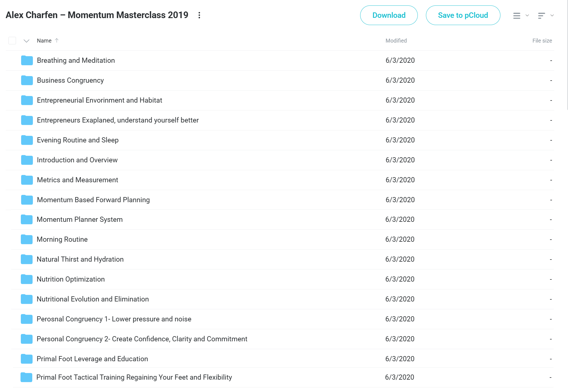The width and height of the screenshot is (568, 392).
Task: Open 'Entrepreneurs Exaplaned, understand yourself better' name
Action: click(118, 120)
